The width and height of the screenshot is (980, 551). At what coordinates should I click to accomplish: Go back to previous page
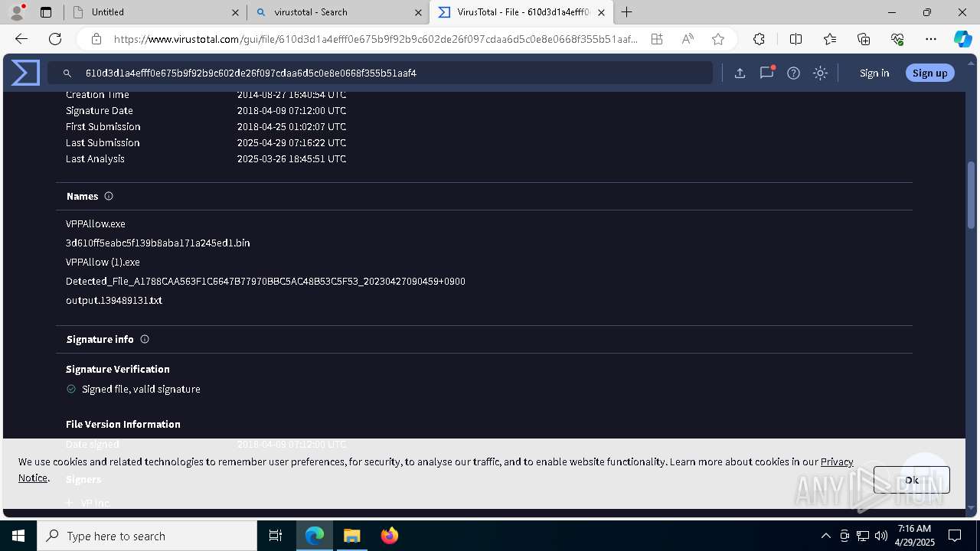click(21, 39)
